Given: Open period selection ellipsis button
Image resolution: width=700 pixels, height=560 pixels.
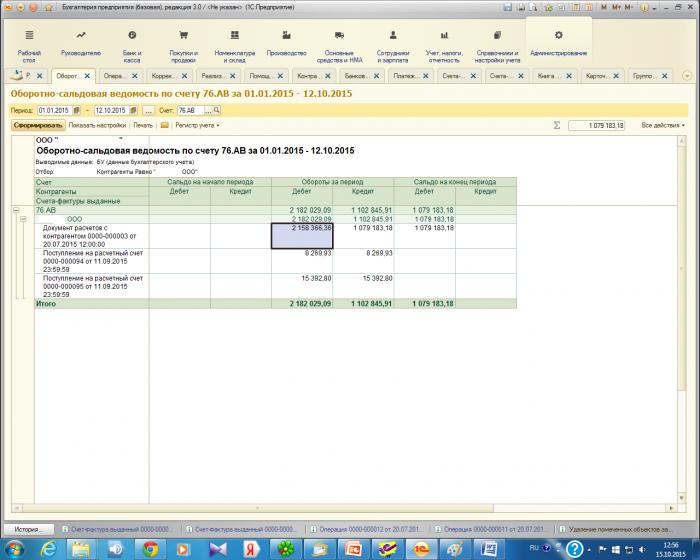Looking at the screenshot, I should click(148, 110).
